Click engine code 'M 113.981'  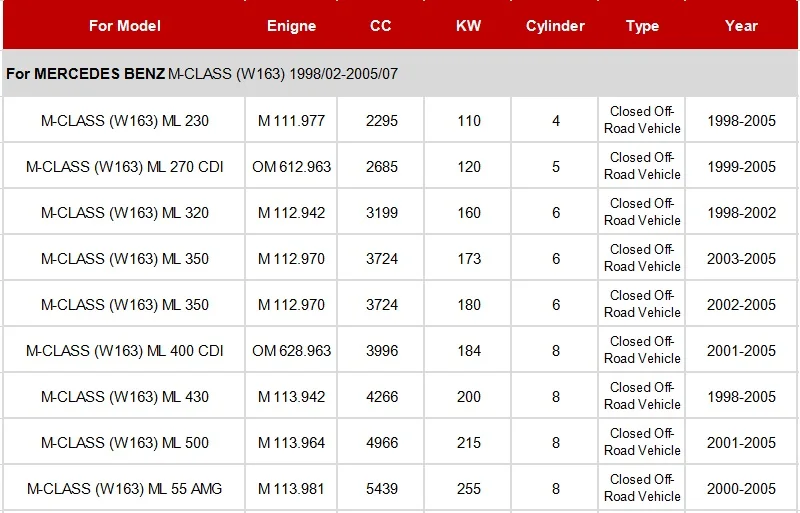(291, 488)
